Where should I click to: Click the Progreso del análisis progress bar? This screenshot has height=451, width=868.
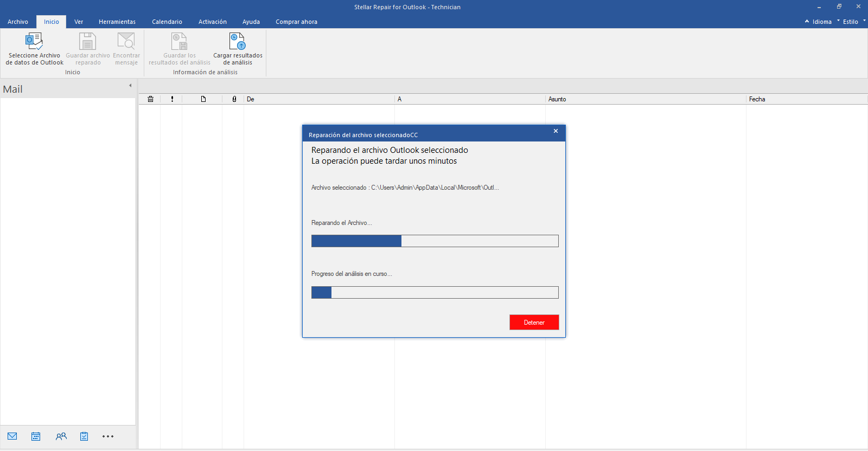point(435,293)
